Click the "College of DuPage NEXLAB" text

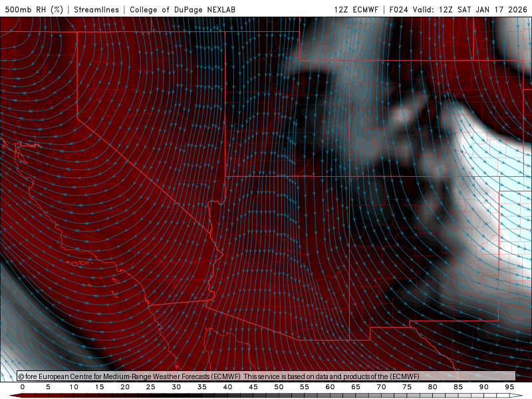(x=182, y=9)
